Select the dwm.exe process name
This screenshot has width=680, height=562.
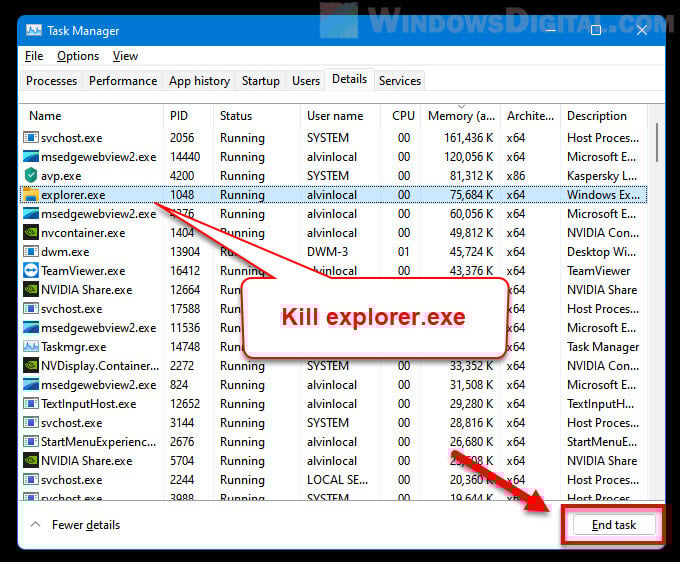pyautogui.click(x=65, y=252)
